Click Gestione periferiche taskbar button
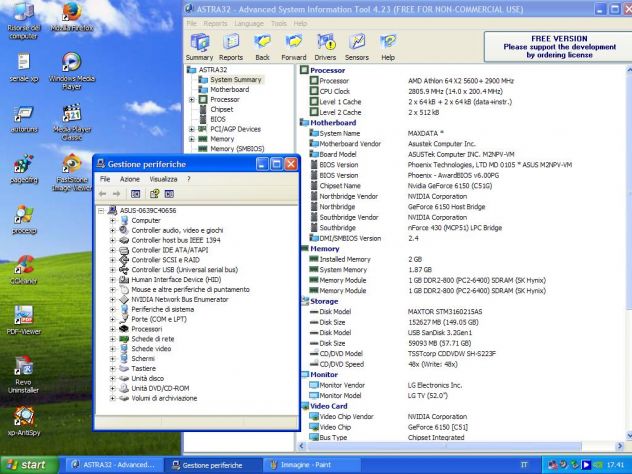632x474 pixels. tap(212, 465)
